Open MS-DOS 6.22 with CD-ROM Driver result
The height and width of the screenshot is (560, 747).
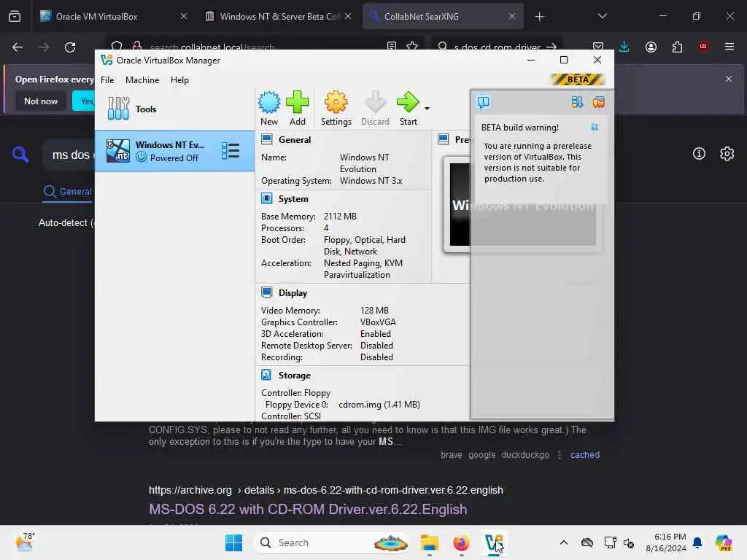coord(308,509)
